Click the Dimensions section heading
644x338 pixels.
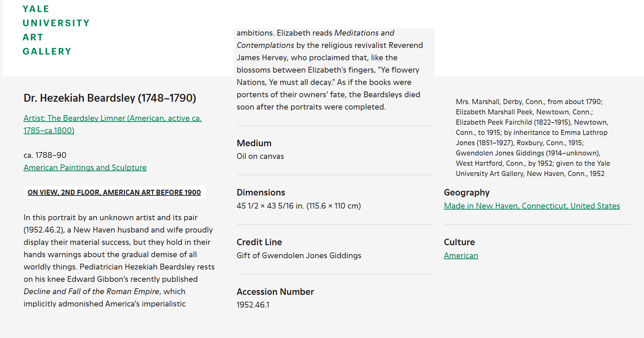coord(261,192)
